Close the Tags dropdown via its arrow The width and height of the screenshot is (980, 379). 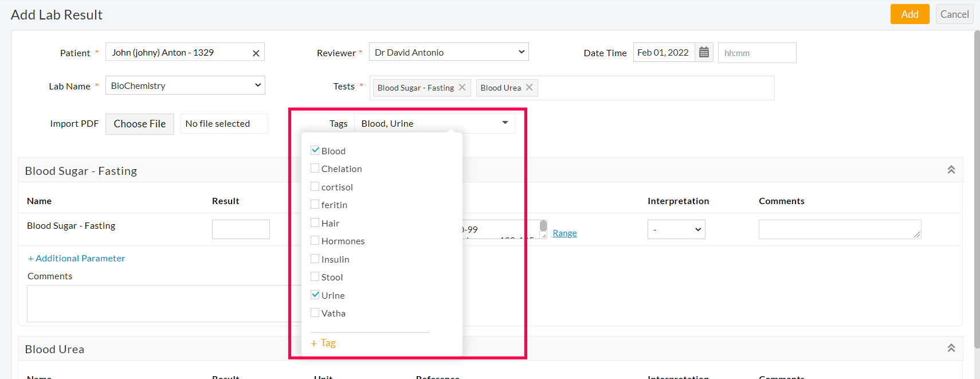pyautogui.click(x=505, y=123)
